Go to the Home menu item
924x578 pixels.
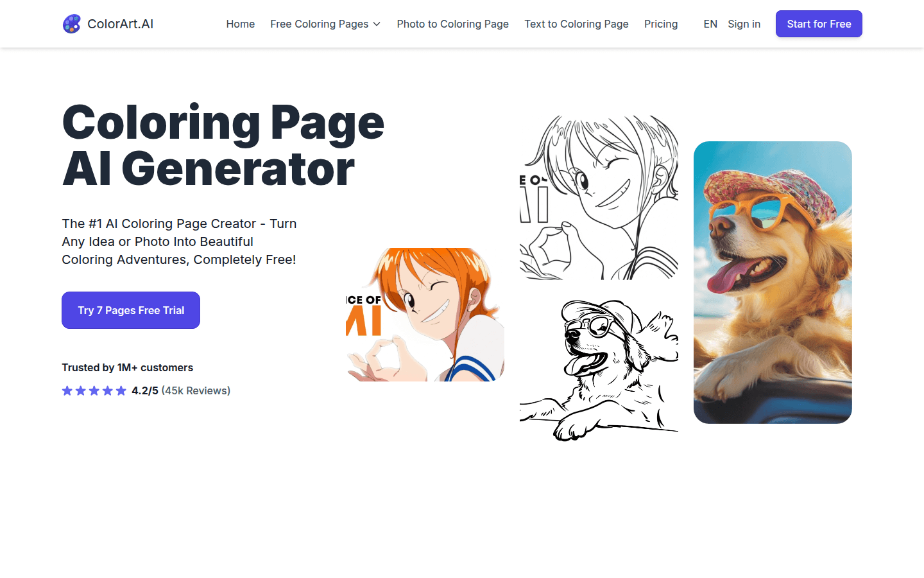pyautogui.click(x=241, y=24)
